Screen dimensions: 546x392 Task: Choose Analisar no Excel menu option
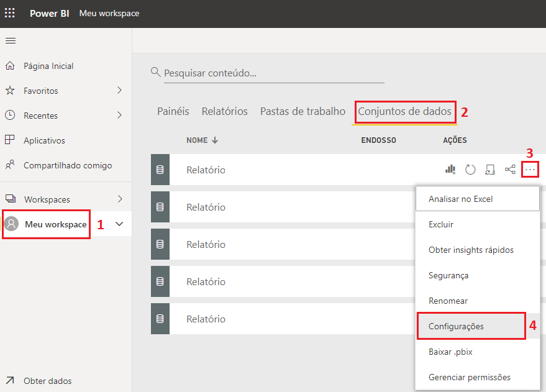pyautogui.click(x=460, y=199)
